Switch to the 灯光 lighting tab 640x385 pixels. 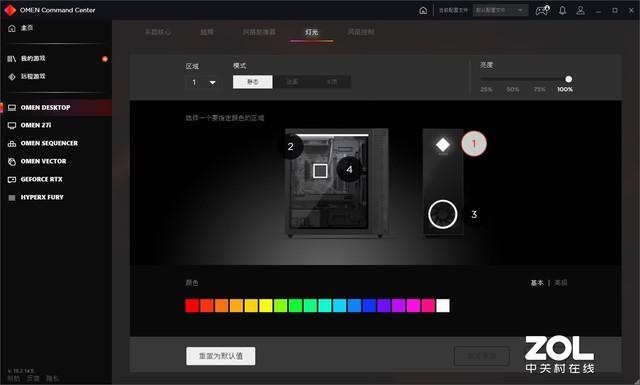(x=311, y=32)
